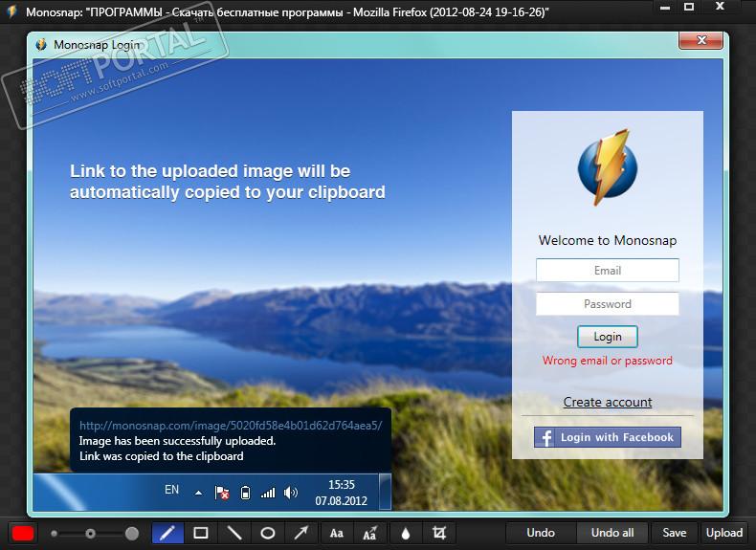Click "Link was copied to the clipboard" text
The height and width of the screenshot is (550, 756).
pyautogui.click(x=161, y=456)
